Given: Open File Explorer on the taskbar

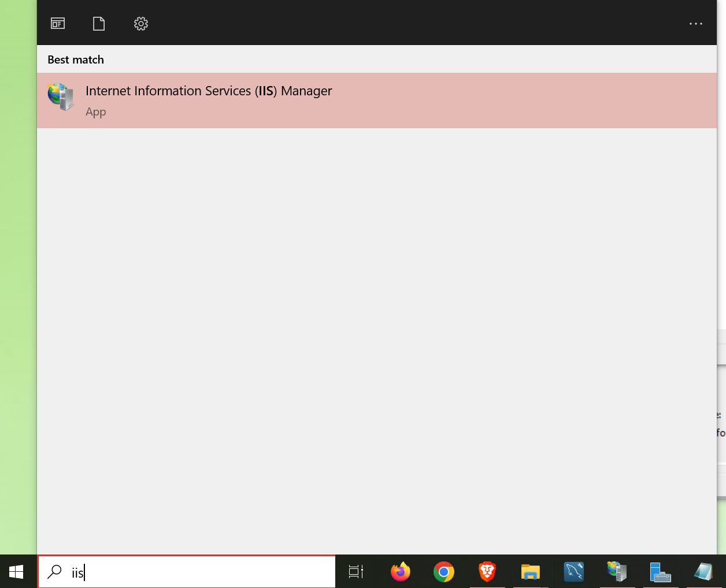Looking at the screenshot, I should click(530, 571).
